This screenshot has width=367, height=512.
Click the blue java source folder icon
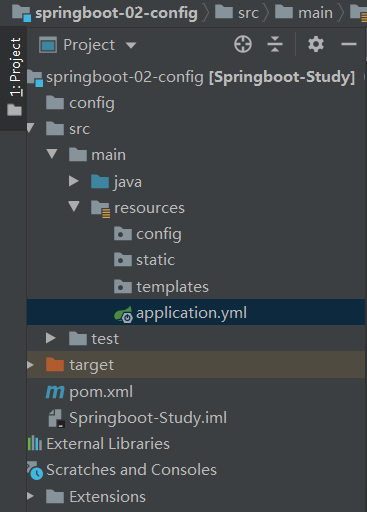pos(100,182)
